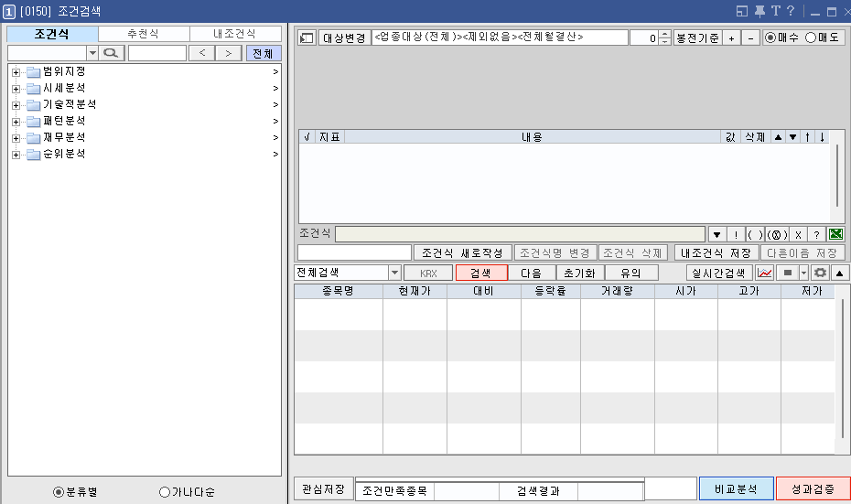
Task: Click the question mark button in 조건식 row
Action: (816, 234)
